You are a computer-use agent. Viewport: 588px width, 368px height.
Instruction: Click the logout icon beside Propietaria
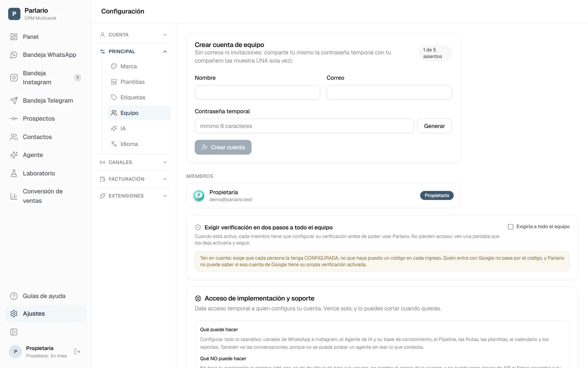pyautogui.click(x=77, y=351)
